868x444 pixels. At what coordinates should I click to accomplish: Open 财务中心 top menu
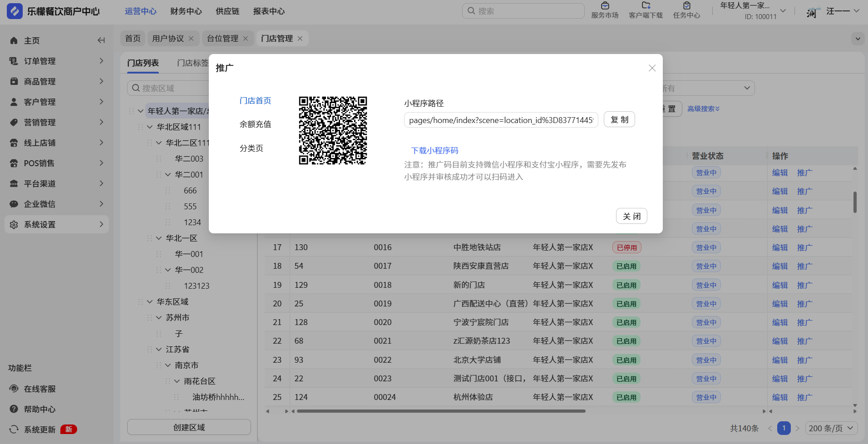point(186,11)
